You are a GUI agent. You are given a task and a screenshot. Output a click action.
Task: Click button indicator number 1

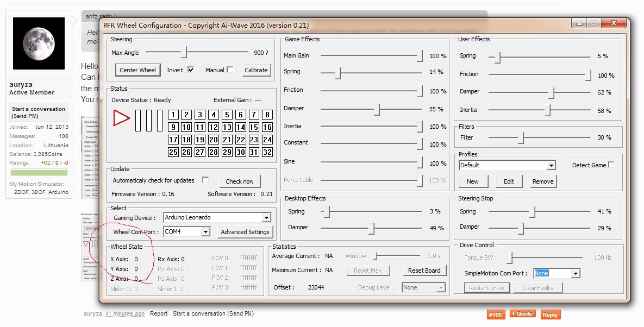click(x=173, y=115)
